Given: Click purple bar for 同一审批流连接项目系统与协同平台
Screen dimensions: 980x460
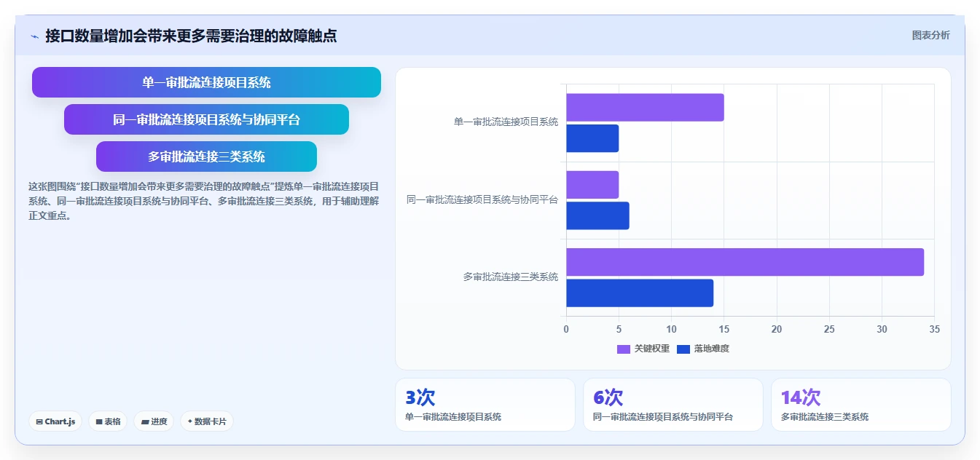Looking at the screenshot, I should (592, 185).
